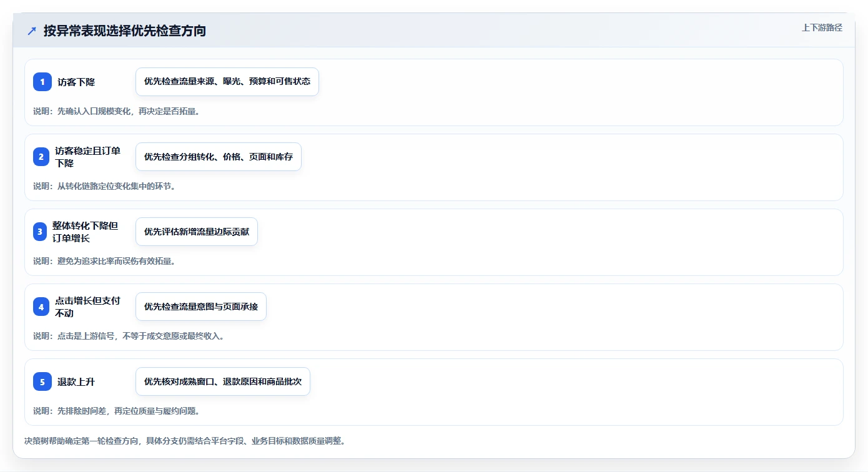This screenshot has height=472, width=868.
Task: Select the 优先核对成熟窗口、退款原因和商品批次 chip
Action: [223, 381]
